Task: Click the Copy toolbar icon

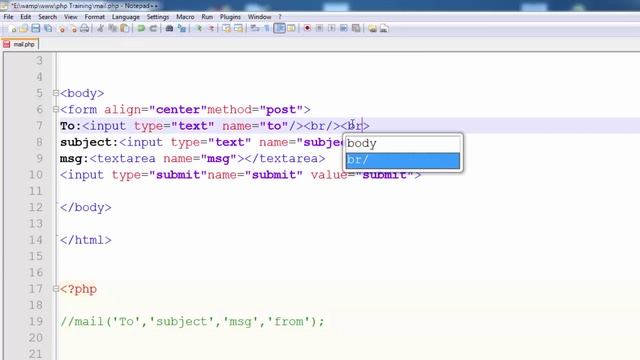Action: tap(113, 28)
